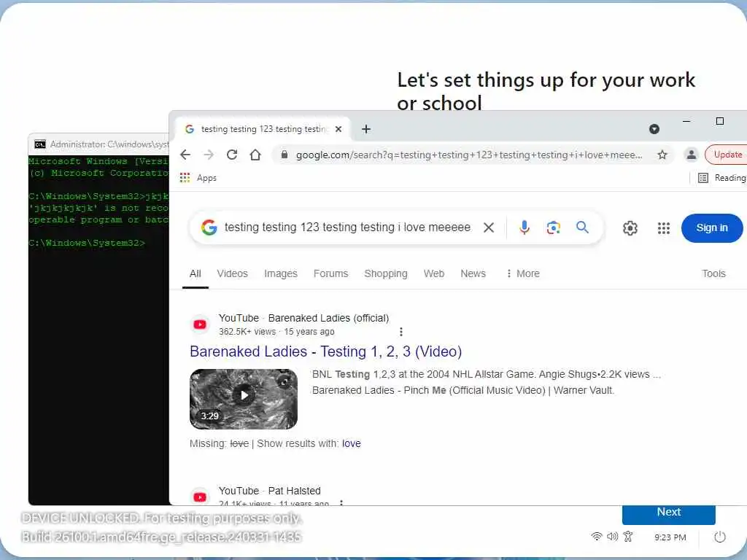
Task: Switch to Web results tab
Action: (434, 274)
